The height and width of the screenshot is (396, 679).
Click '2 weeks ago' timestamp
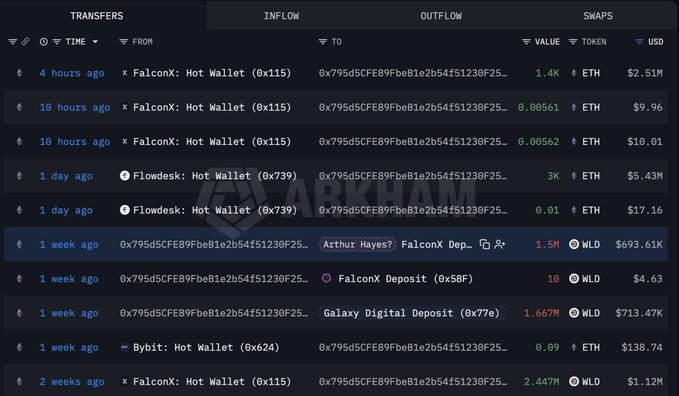coord(72,382)
